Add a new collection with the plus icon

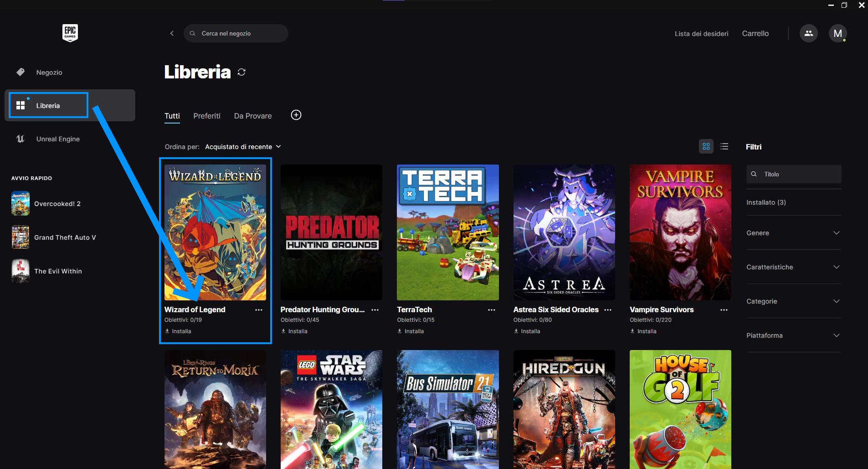(x=296, y=115)
